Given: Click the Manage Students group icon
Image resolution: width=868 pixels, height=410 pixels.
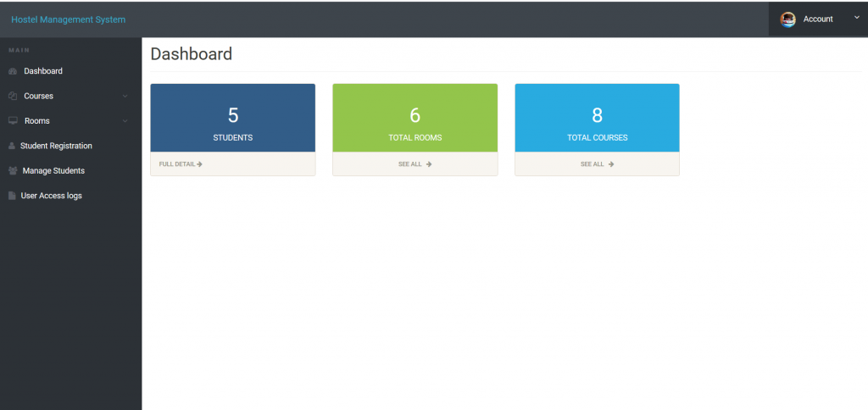Looking at the screenshot, I should pos(14,171).
